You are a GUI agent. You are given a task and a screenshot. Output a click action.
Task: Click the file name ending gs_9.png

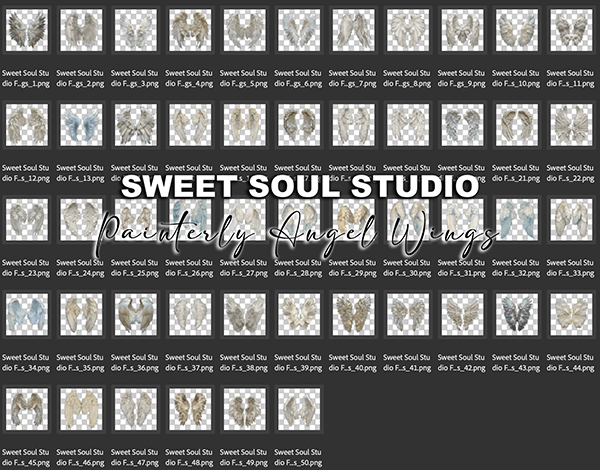[461, 78]
